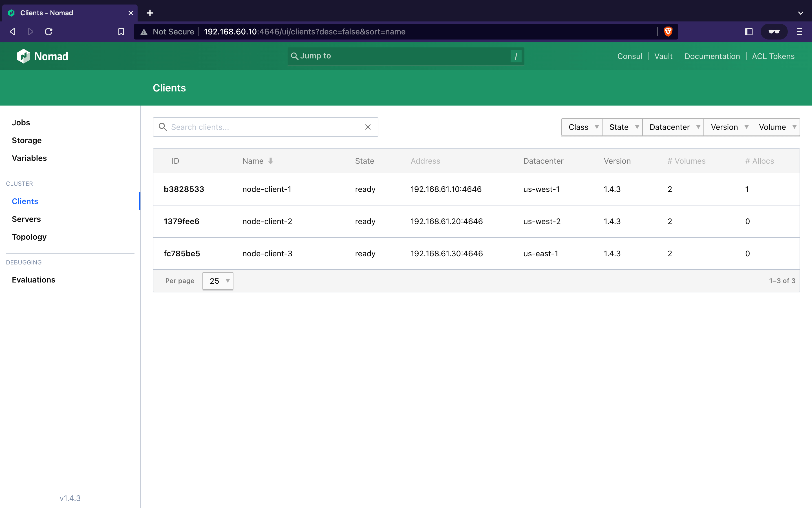Open Evaluations under Debugging
The image size is (812, 508).
pyautogui.click(x=34, y=280)
